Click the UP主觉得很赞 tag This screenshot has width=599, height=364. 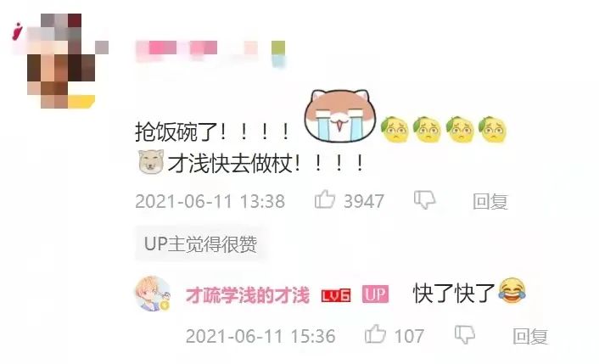[201, 244]
